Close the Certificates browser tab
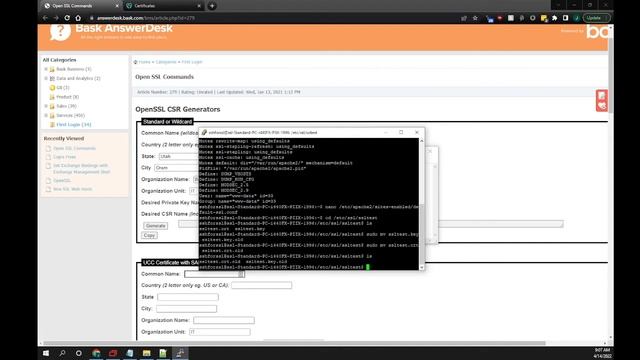 [x=199, y=6]
